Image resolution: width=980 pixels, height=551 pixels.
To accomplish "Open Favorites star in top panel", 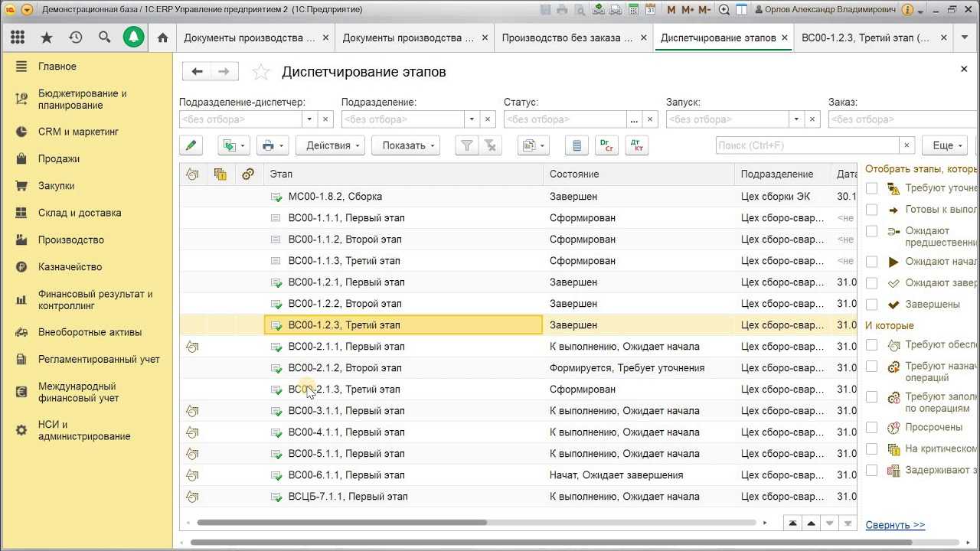I will pyautogui.click(x=47, y=37).
